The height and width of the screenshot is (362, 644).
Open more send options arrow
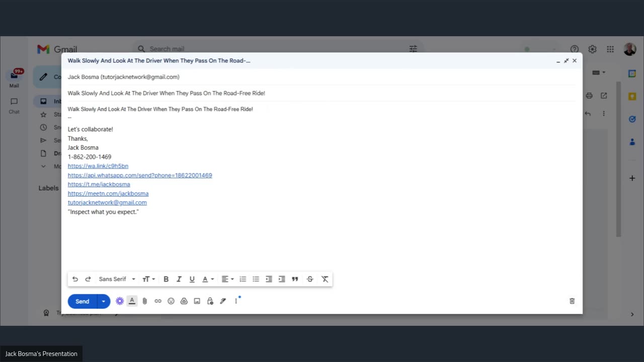[104, 301]
